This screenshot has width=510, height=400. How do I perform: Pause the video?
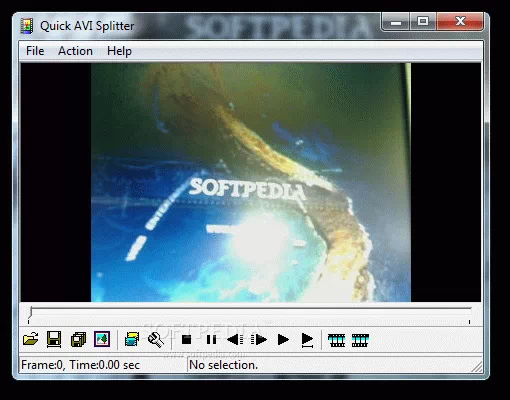click(x=211, y=340)
